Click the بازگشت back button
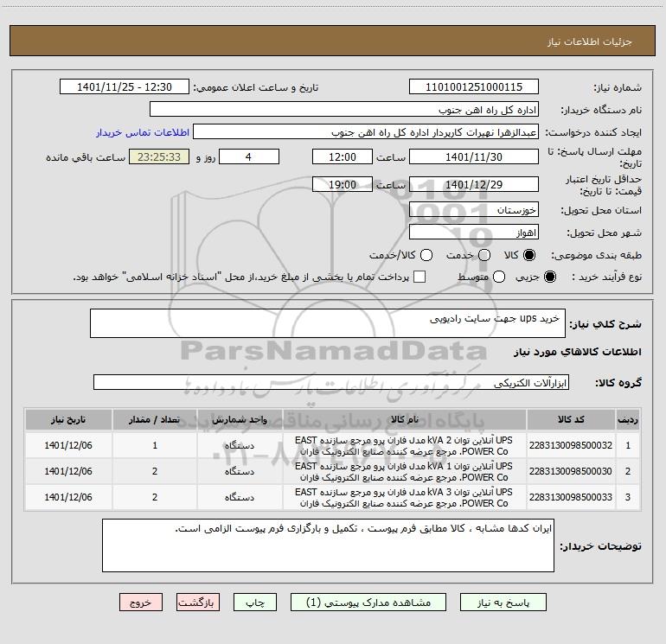666x644 pixels. coord(198,603)
